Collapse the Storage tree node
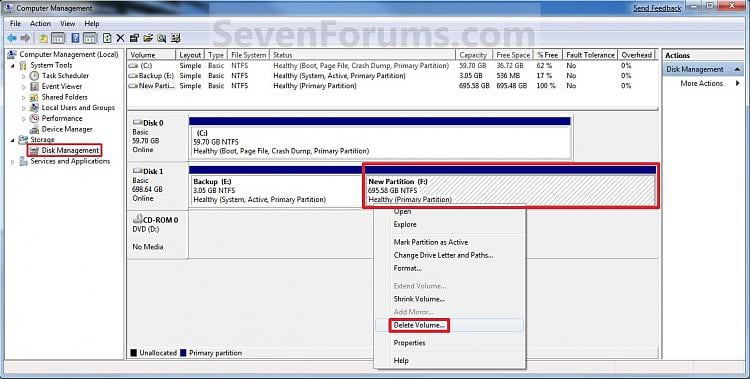The image size is (750, 379). coord(12,140)
